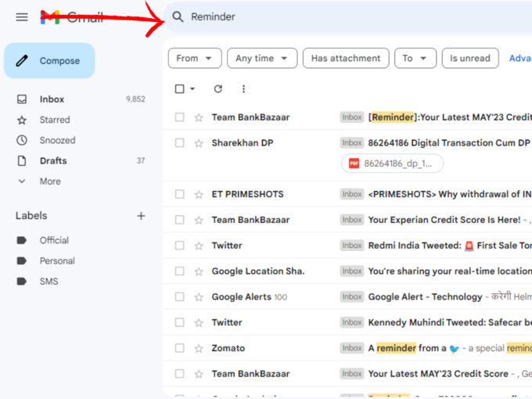Open the main menu hamburger icon

[22, 17]
